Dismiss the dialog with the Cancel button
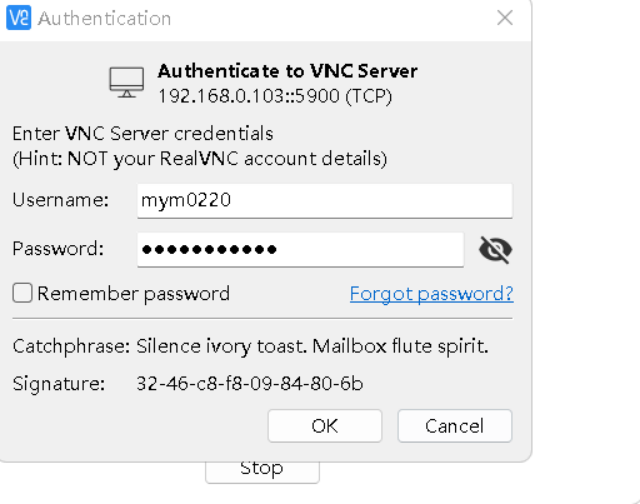 (x=455, y=426)
